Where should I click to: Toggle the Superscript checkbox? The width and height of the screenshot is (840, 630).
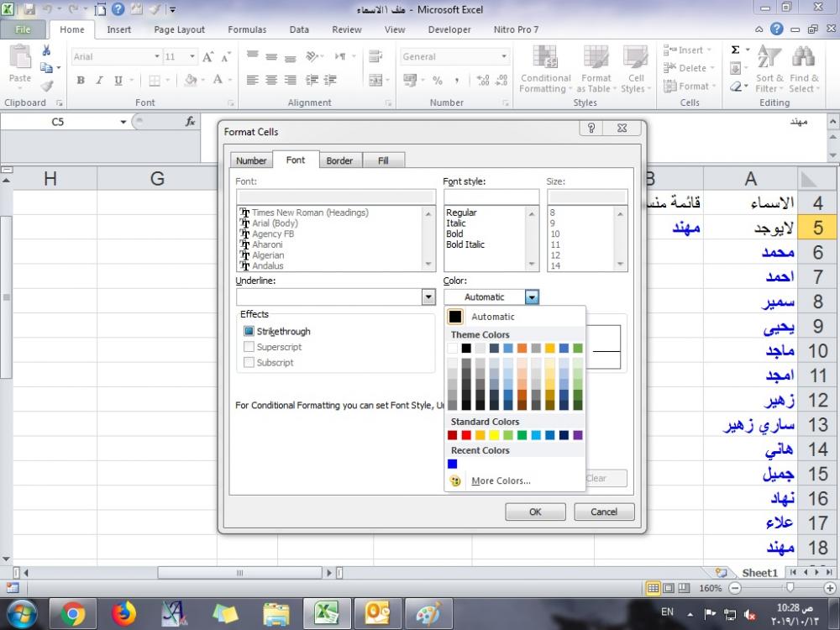(249, 347)
